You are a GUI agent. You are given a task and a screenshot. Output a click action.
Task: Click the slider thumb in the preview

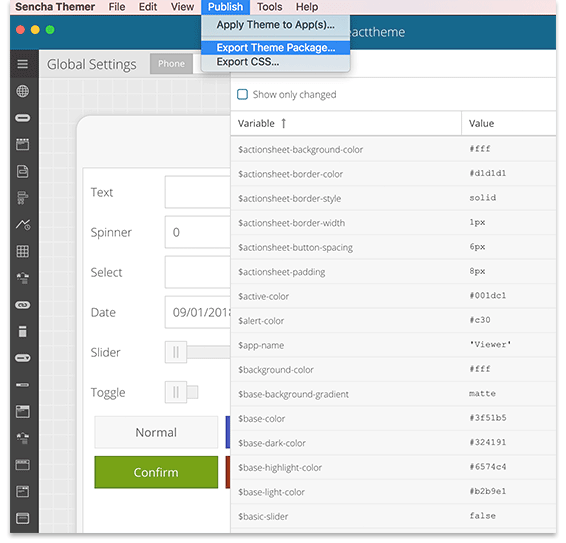click(176, 352)
